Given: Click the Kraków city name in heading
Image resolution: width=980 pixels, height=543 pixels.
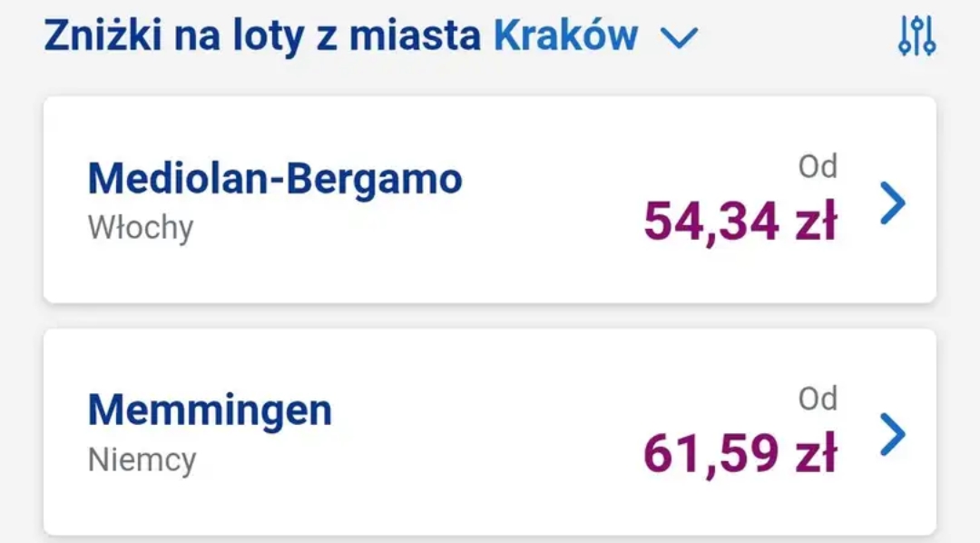Looking at the screenshot, I should click(565, 35).
